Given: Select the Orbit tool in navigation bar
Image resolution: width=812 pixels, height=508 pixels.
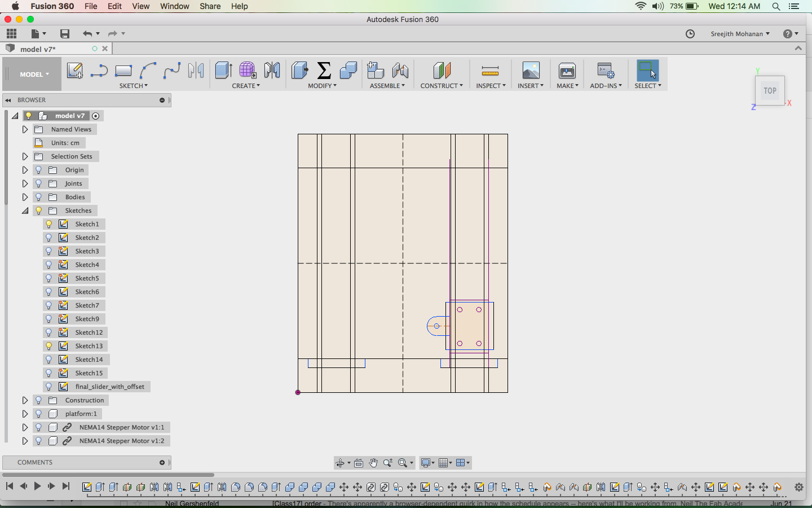Looking at the screenshot, I should point(340,463).
